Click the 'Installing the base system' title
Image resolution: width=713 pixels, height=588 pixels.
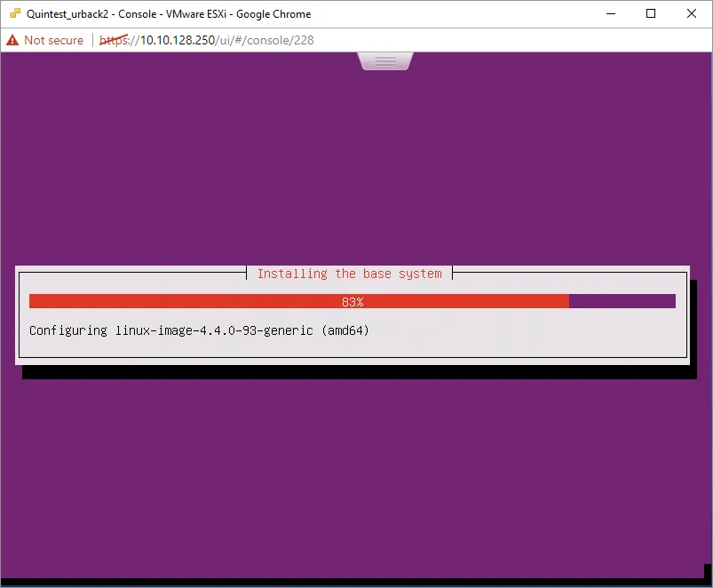[x=349, y=274]
